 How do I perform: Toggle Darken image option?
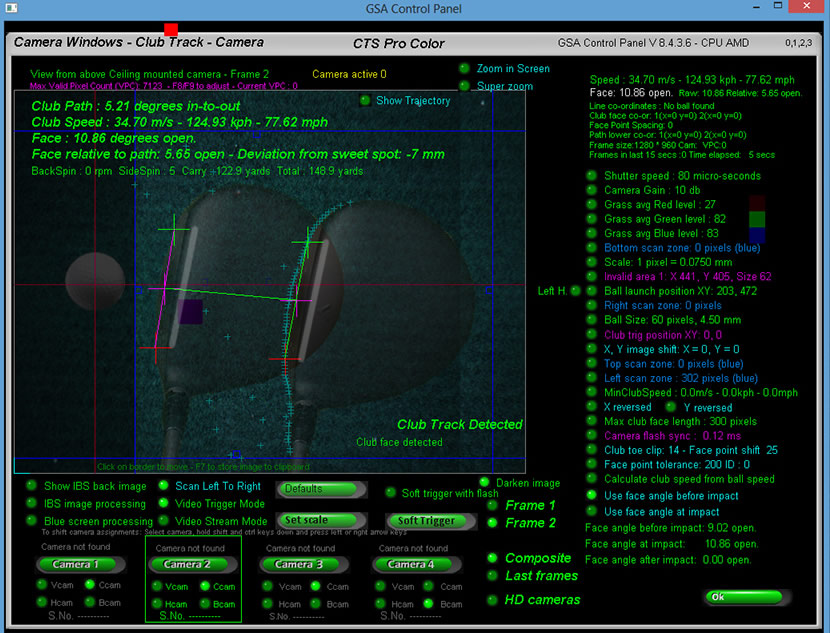tap(484, 482)
